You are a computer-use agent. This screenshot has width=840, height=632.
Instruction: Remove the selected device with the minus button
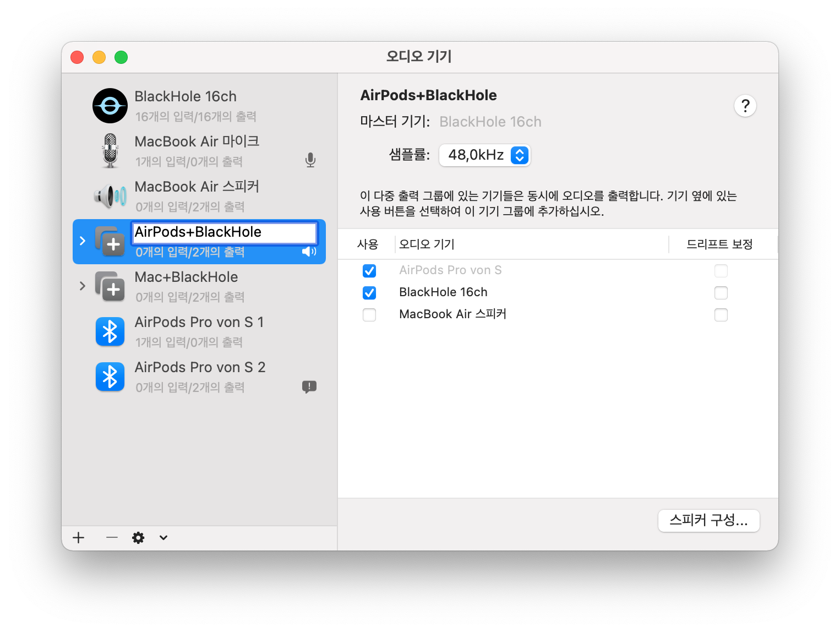112,537
